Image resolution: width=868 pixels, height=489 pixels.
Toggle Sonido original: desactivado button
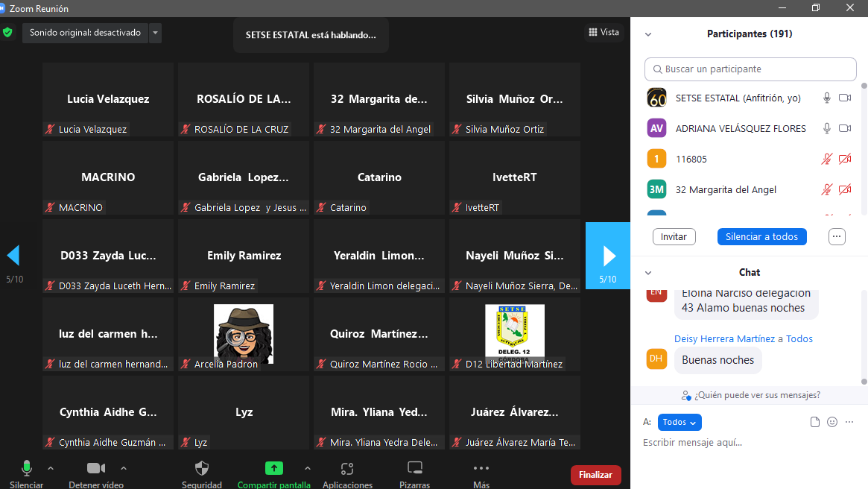[85, 33]
